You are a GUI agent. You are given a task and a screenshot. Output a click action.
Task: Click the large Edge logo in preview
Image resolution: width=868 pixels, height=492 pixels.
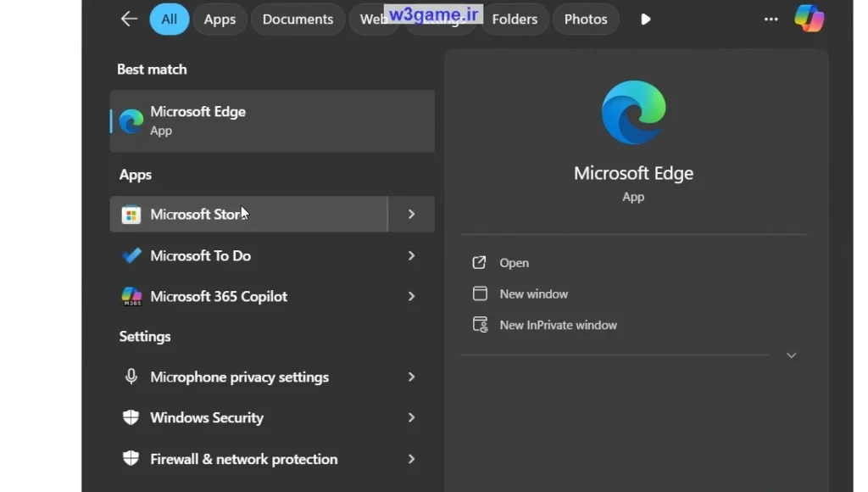[x=634, y=113]
